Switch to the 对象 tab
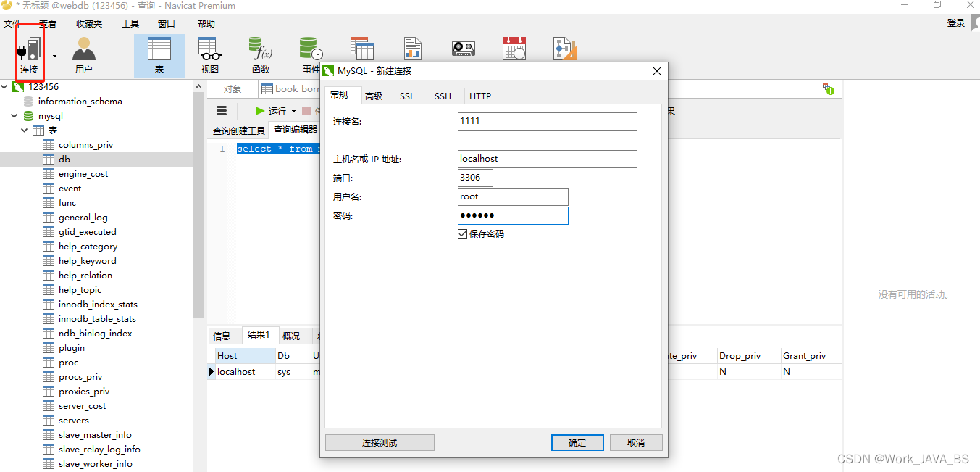The height and width of the screenshot is (472, 980). pos(233,89)
